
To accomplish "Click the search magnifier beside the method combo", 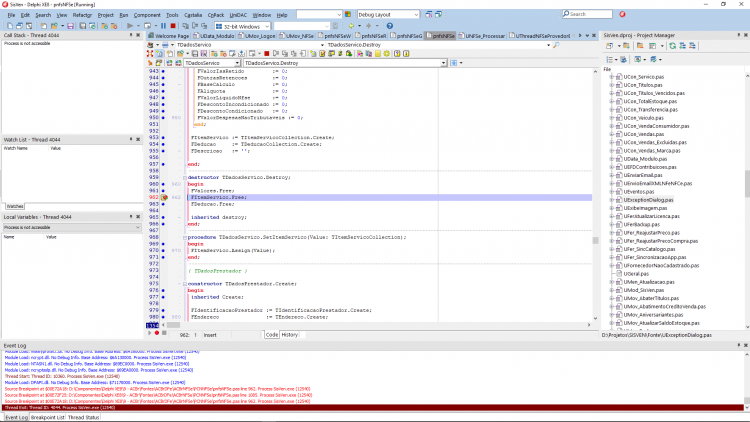I will point(556,45).
